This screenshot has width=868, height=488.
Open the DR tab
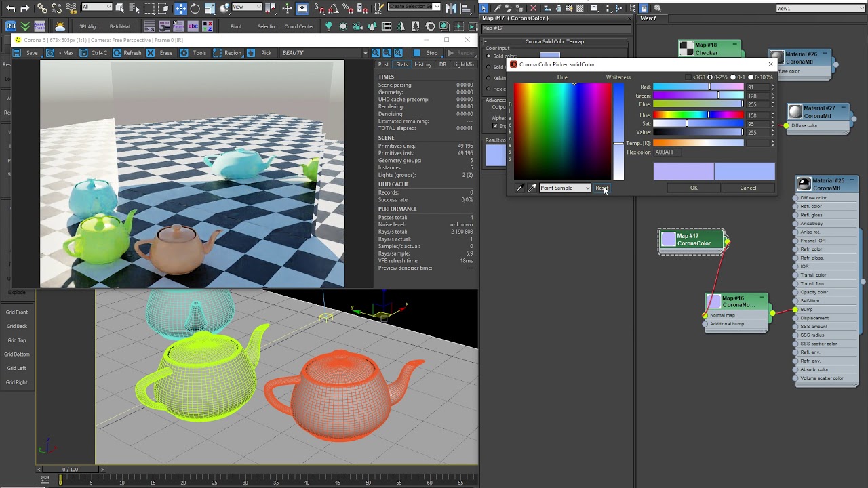click(443, 64)
